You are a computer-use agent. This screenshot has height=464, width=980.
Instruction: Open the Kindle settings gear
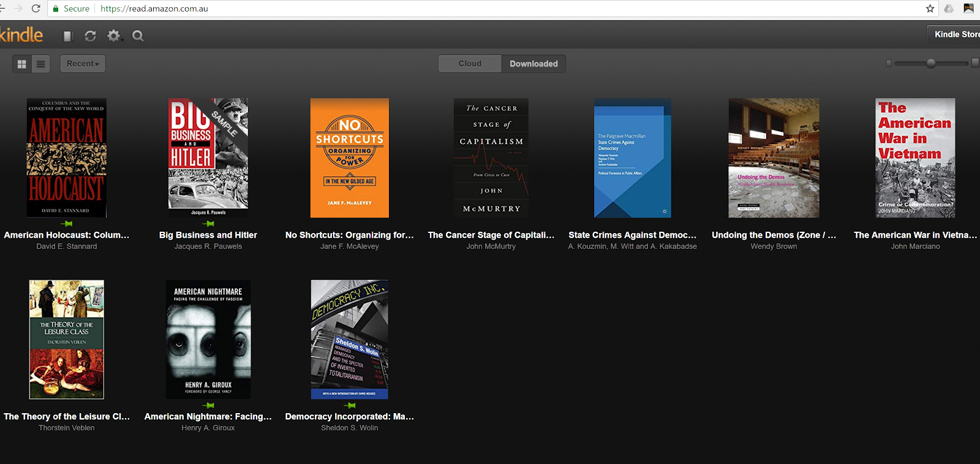[x=114, y=36]
